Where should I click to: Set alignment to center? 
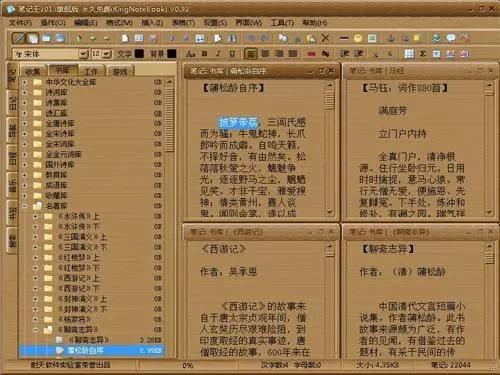265,54
